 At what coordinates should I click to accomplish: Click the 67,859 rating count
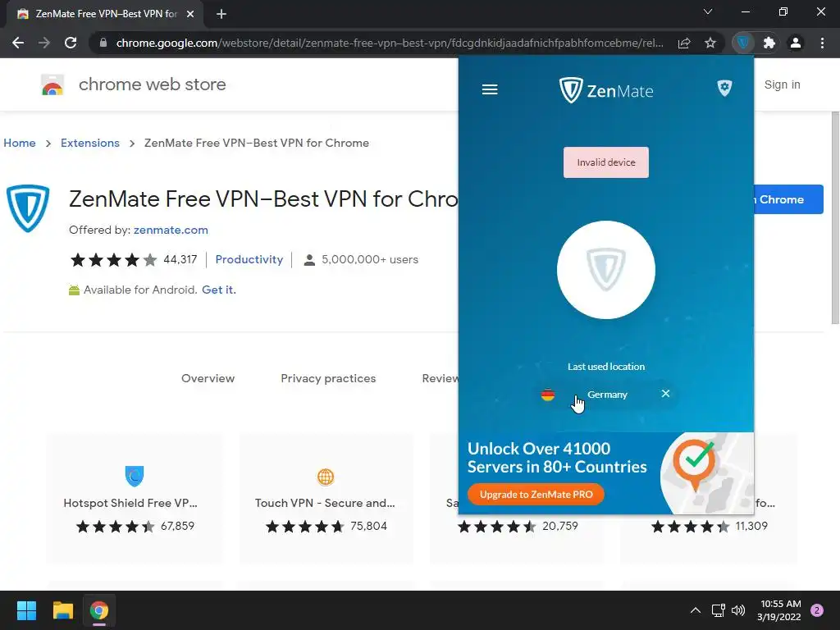point(177,526)
